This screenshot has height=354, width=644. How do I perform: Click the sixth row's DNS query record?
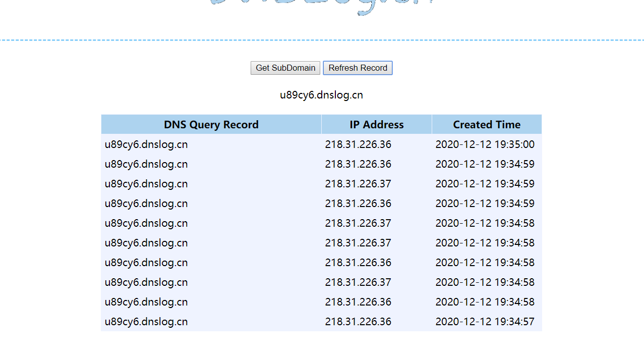pyautogui.click(x=146, y=243)
